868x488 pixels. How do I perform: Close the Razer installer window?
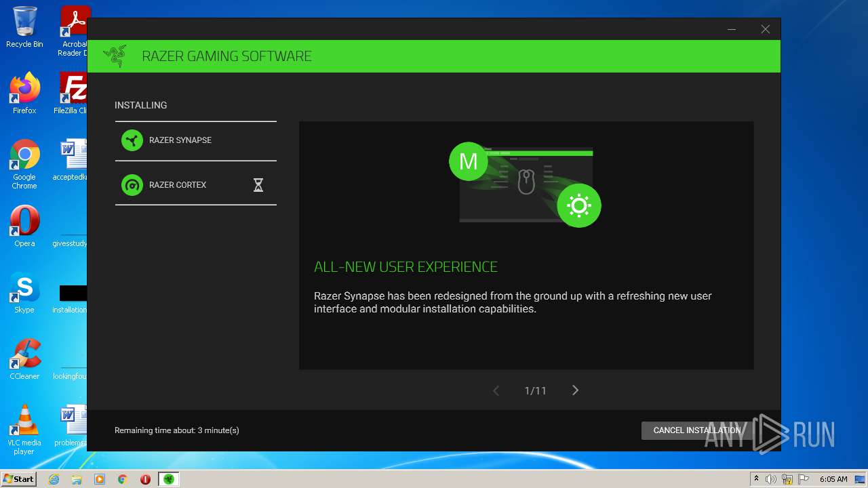765,29
